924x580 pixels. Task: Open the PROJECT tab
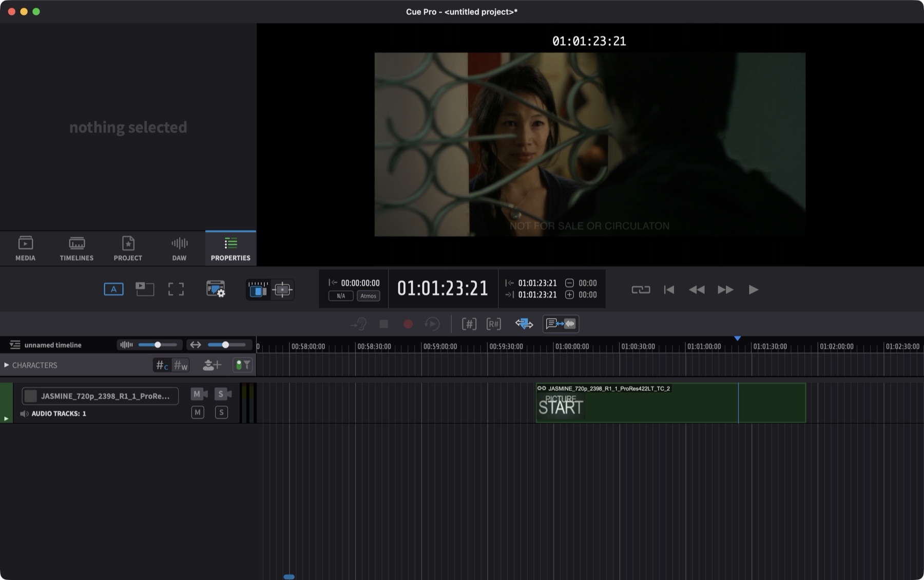[128, 248]
